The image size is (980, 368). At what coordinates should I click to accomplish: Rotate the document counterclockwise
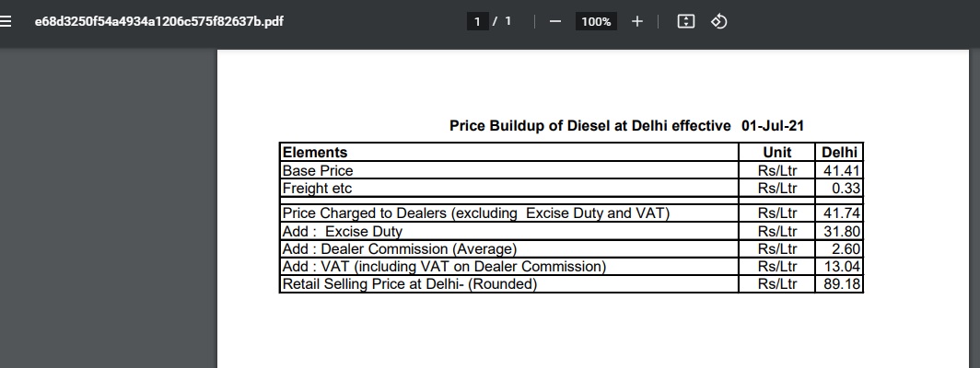[718, 22]
